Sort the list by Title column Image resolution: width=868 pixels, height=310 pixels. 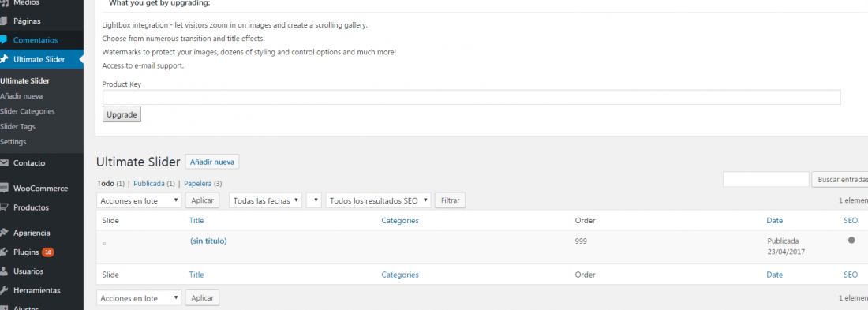coord(196,220)
